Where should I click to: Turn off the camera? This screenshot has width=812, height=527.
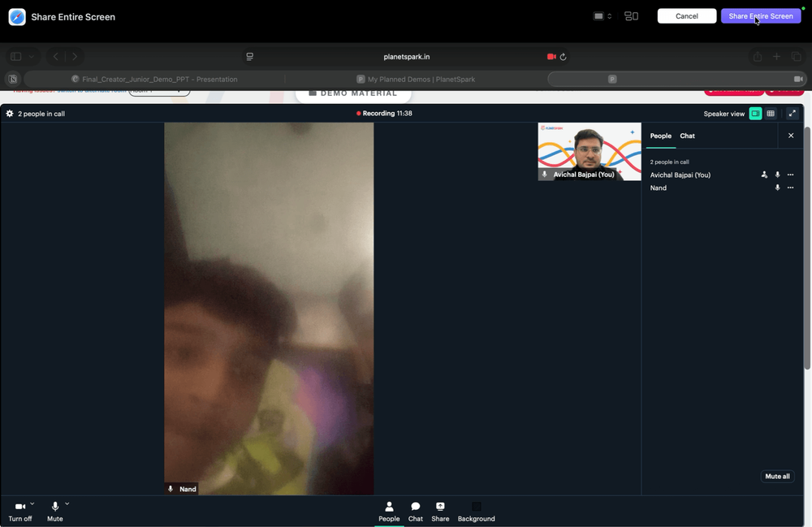click(x=19, y=512)
